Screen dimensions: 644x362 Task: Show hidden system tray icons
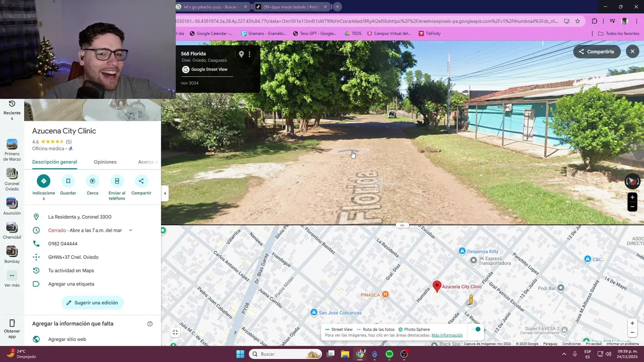tap(563, 354)
